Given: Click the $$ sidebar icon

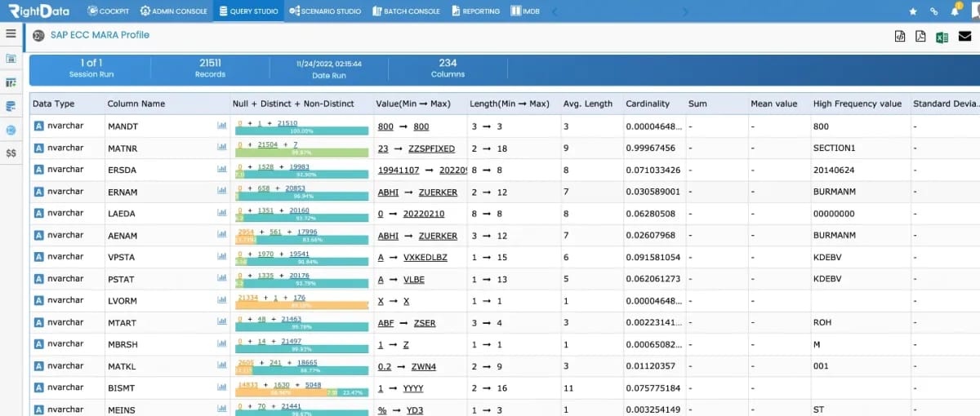Looking at the screenshot, I should [x=11, y=153].
